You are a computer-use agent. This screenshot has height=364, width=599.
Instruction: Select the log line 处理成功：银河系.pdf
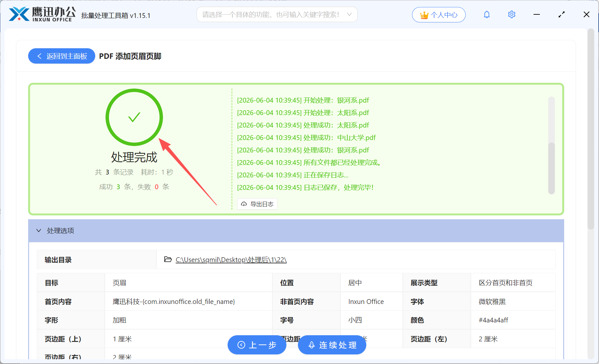coord(303,150)
